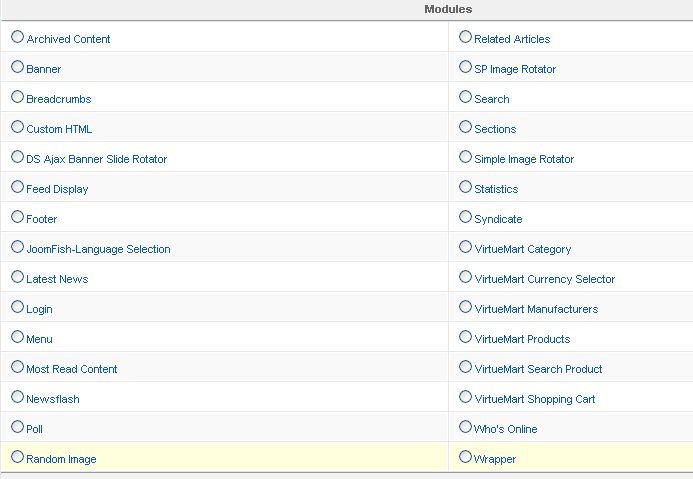Select VirtueMart Shopping Cart radio button
This screenshot has height=479, width=693.
click(465, 396)
